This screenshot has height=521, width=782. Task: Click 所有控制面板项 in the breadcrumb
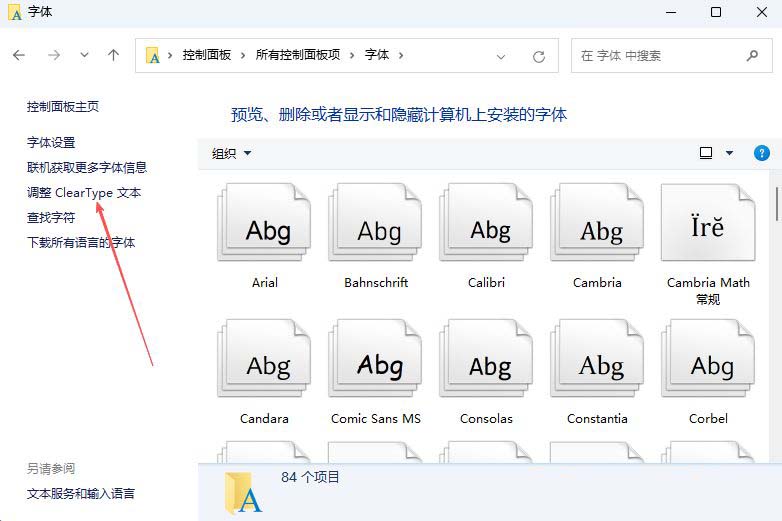pyautogui.click(x=298, y=55)
